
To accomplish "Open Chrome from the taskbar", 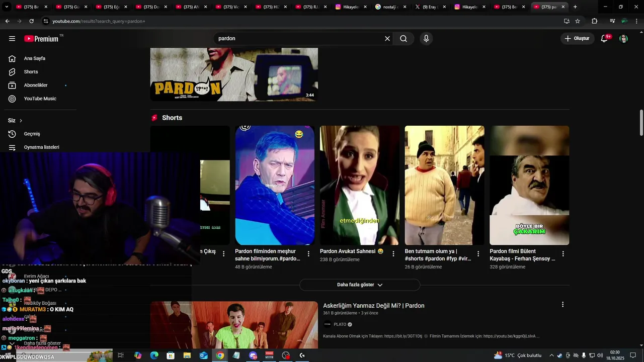I will coord(220,355).
